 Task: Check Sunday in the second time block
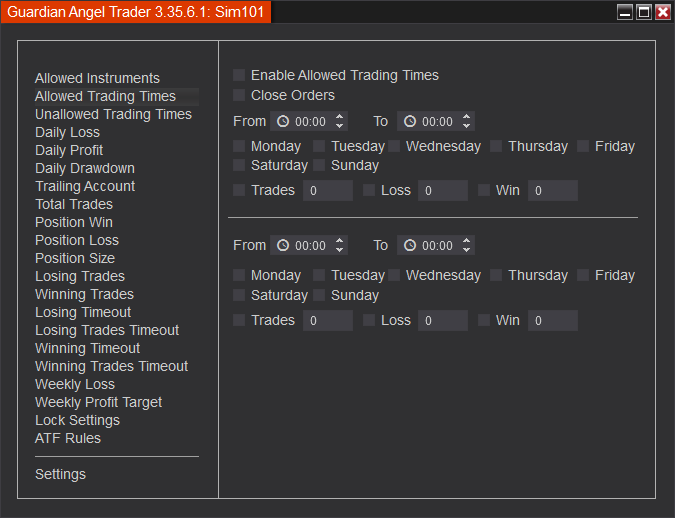point(319,295)
